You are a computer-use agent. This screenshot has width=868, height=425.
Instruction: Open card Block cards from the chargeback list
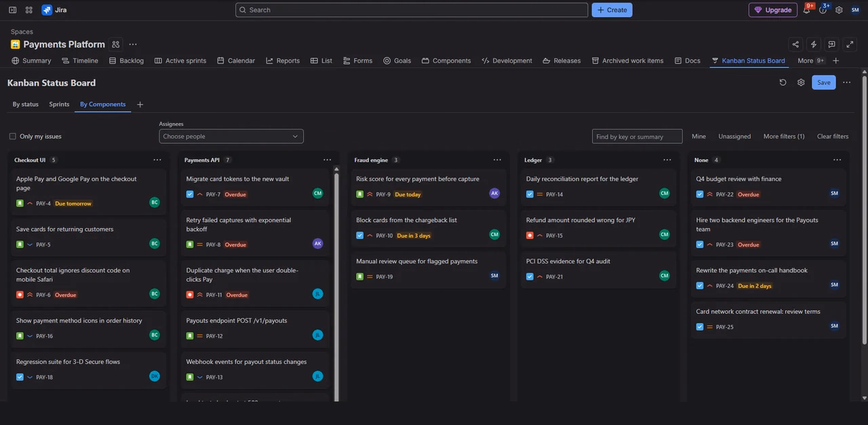(x=429, y=227)
